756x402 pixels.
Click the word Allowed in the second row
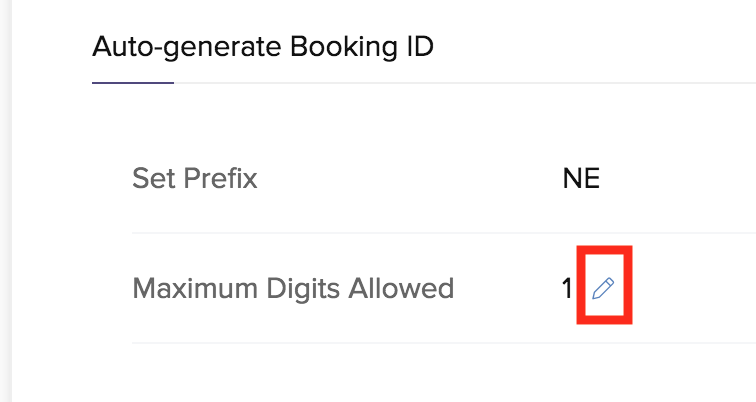401,288
